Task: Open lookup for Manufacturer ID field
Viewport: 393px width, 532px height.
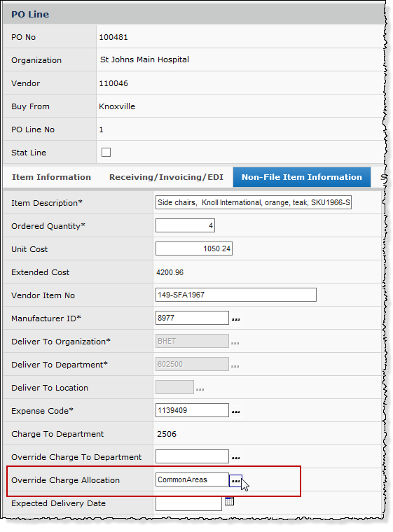Action: click(236, 319)
